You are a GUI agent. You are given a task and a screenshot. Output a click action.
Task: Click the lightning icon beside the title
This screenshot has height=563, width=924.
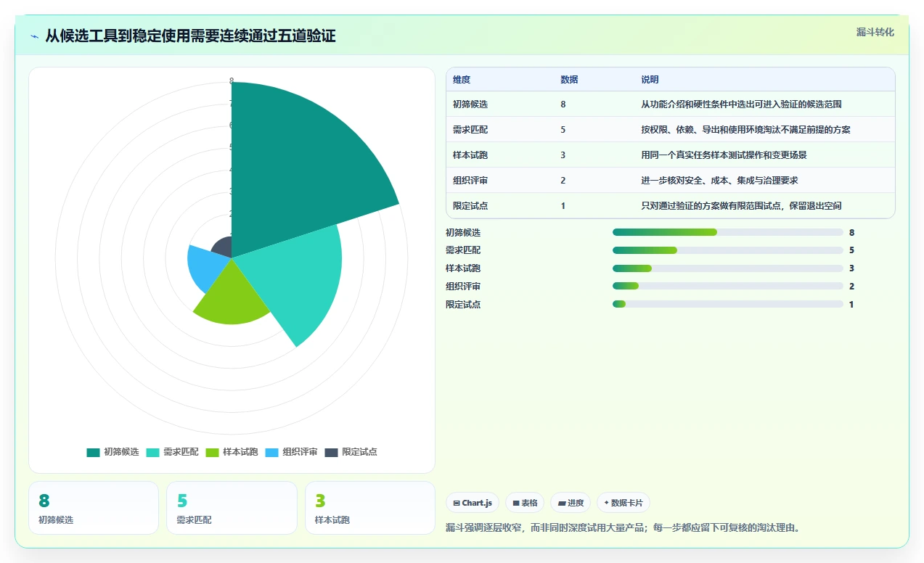pyautogui.click(x=34, y=36)
